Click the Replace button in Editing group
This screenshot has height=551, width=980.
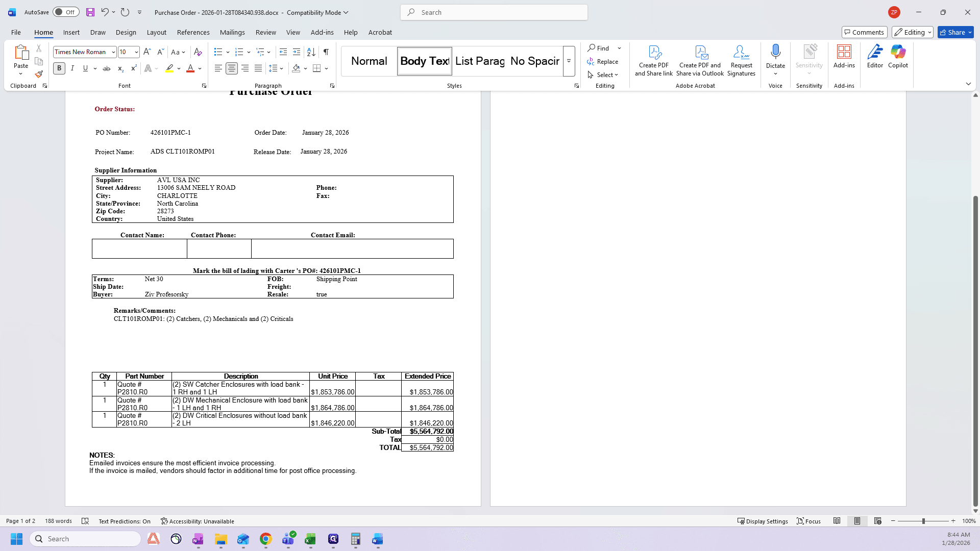(x=603, y=61)
